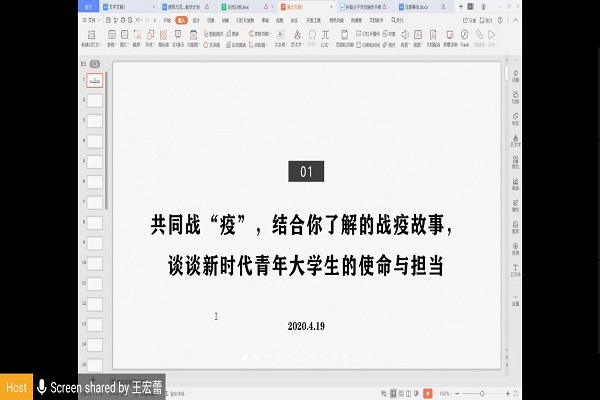Toggle microphone next to the Host label
Image resolution: width=600 pixels, height=400 pixels.
point(41,387)
